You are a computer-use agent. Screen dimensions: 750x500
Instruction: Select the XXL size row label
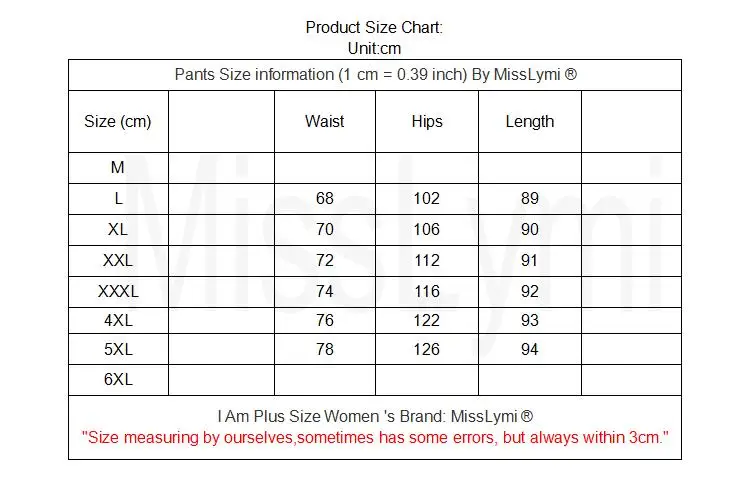point(118,261)
